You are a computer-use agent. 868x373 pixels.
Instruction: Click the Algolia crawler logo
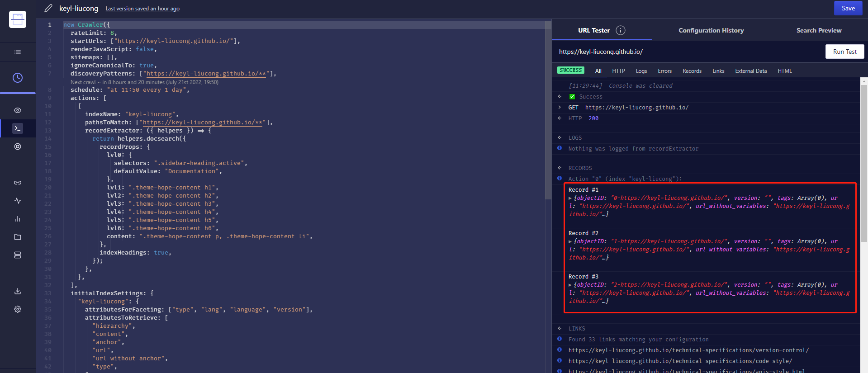pyautogui.click(x=18, y=19)
